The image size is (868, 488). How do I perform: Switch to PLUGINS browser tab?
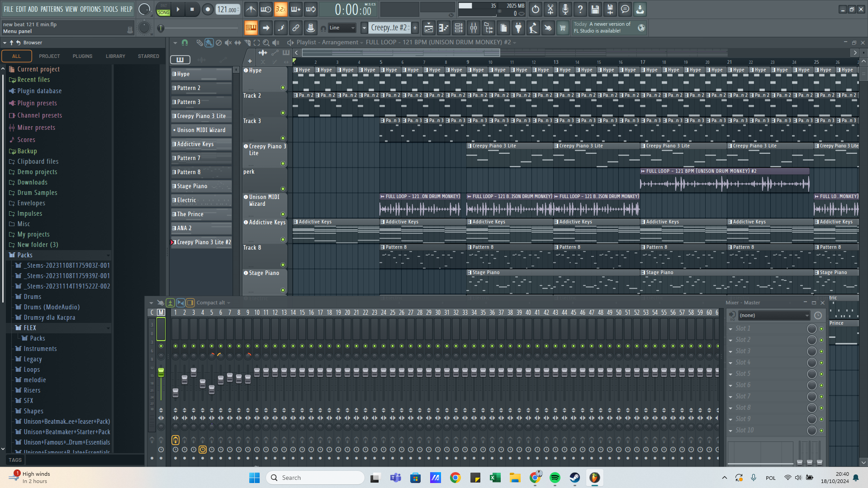pyautogui.click(x=82, y=56)
